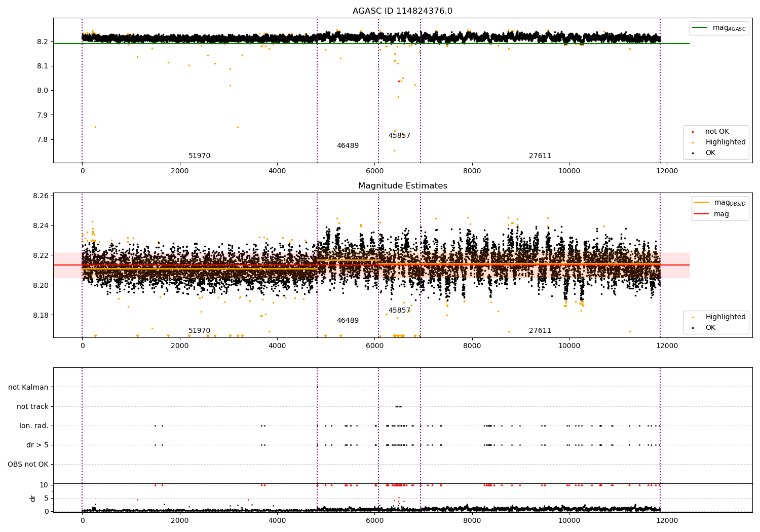Viewport: 760px width, 532px height.
Task: Click x-axis tick '8000' under middle plot
Action: (472, 346)
